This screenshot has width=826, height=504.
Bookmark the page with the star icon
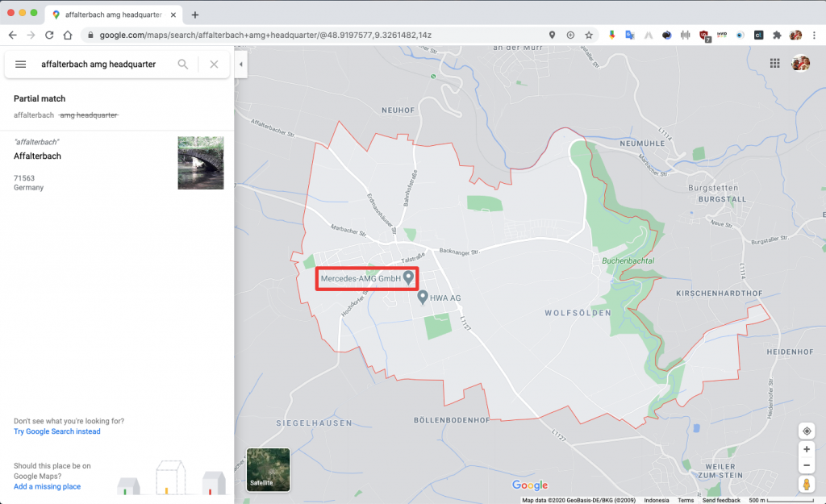(588, 35)
